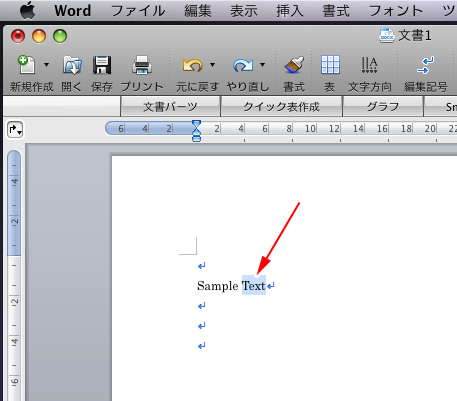Open the tab stop type selector
Viewport: 457px width, 401px height.
coord(15,129)
